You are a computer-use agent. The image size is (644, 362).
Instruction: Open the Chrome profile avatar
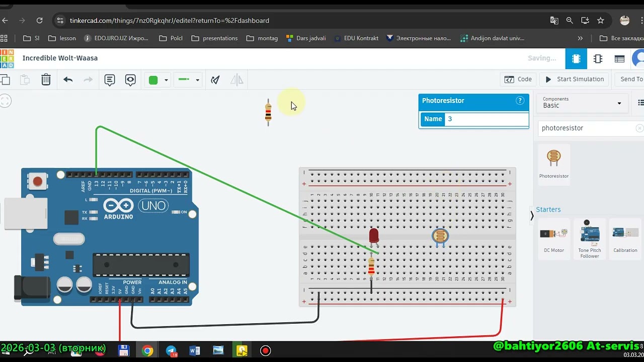[625, 21]
